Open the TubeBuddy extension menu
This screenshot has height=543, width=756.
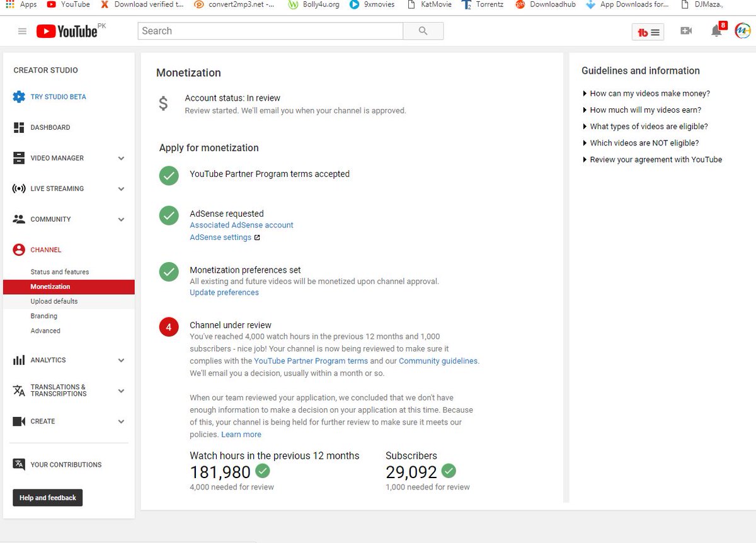648,32
